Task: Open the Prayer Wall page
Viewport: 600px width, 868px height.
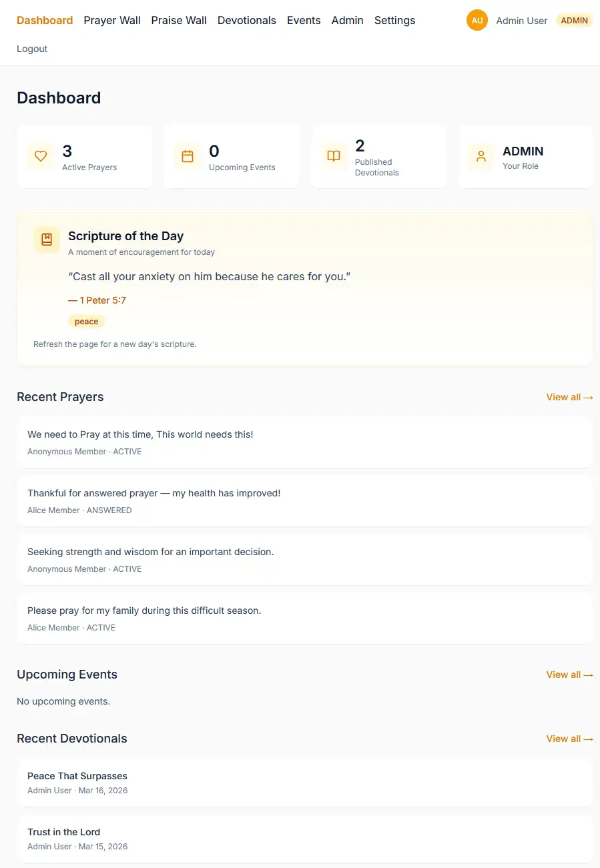Action: tap(112, 20)
